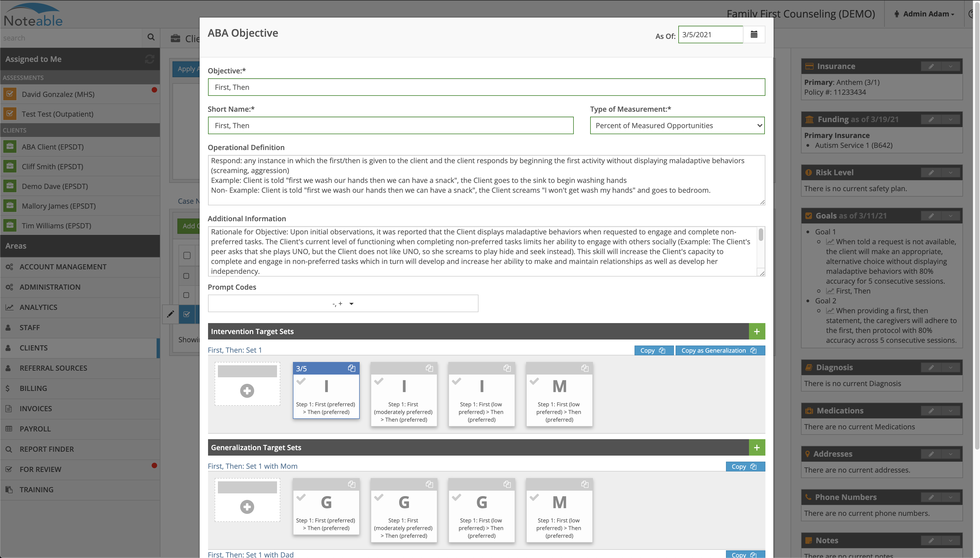Check mastered mark on first G generalization card
Viewport: 980px width, 558px height.
coord(301,497)
